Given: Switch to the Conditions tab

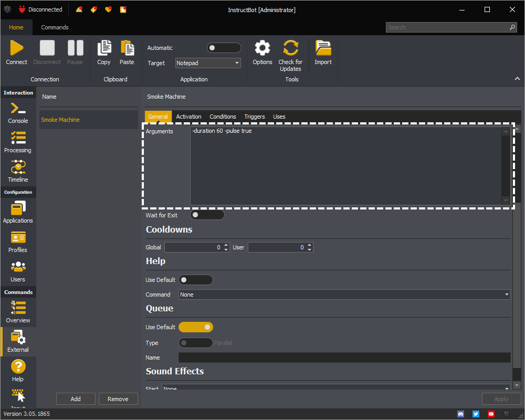Looking at the screenshot, I should 223,117.
